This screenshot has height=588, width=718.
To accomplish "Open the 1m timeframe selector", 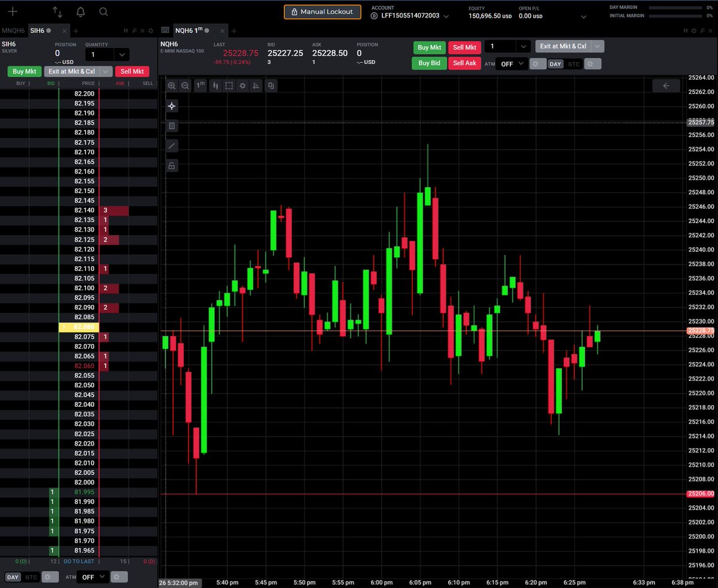I will 200,86.
